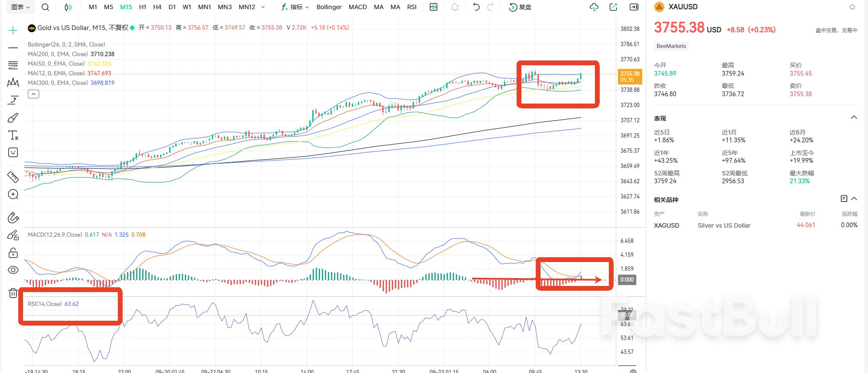Collapse the 表现 performance section
This screenshot has width=868, height=373.
pos(854,118)
